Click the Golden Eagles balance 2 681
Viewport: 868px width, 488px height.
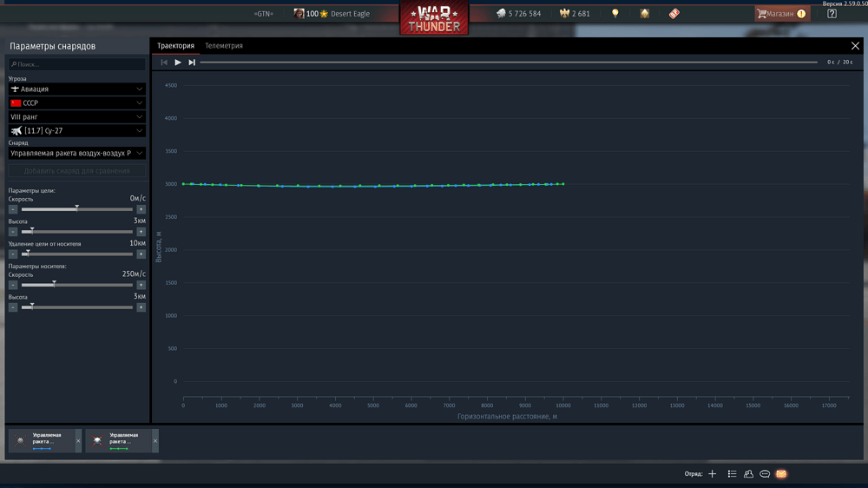tap(575, 13)
